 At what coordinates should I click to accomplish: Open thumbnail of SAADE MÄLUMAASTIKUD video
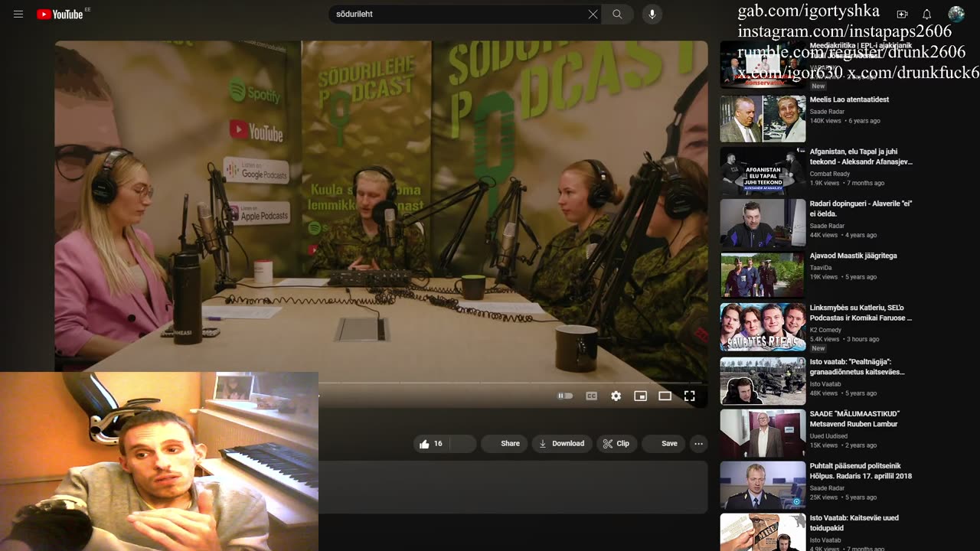pyautogui.click(x=763, y=432)
